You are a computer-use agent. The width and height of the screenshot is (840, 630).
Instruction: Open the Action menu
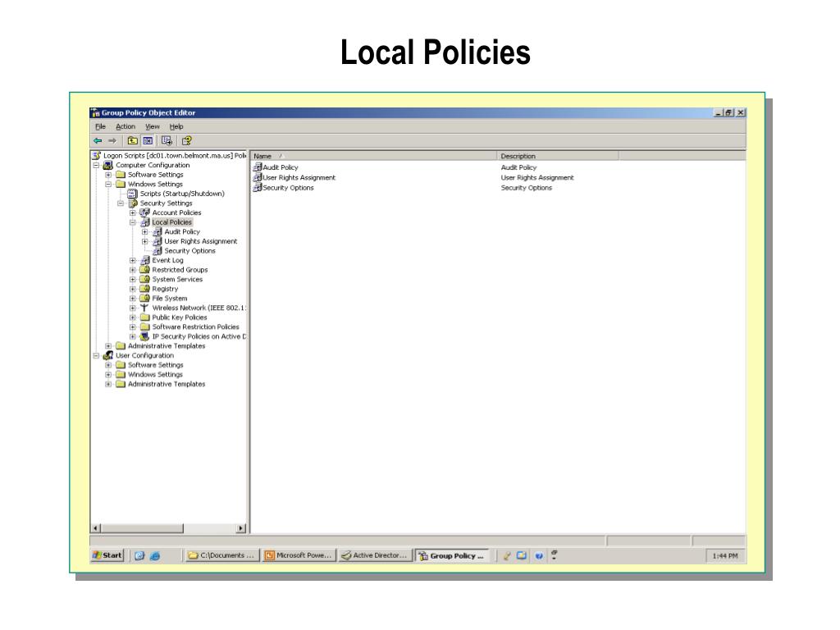[x=126, y=126]
